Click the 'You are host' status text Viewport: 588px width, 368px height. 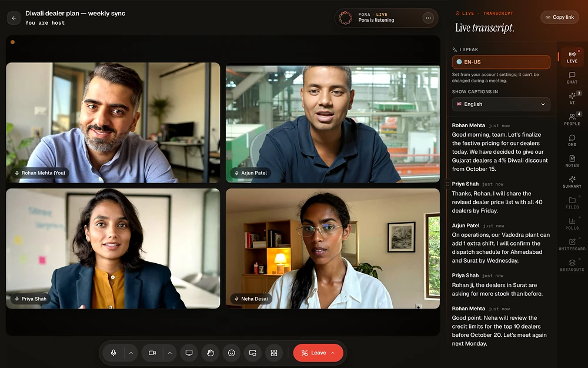[x=45, y=23]
